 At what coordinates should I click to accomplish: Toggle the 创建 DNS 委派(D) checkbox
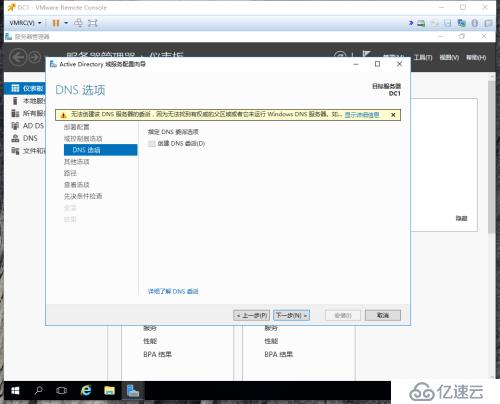152,144
